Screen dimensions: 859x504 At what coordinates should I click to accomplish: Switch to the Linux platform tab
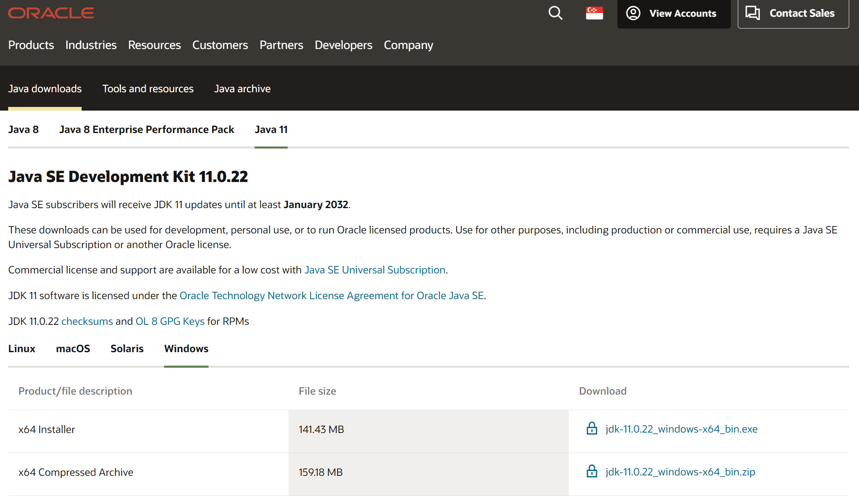pyautogui.click(x=22, y=349)
